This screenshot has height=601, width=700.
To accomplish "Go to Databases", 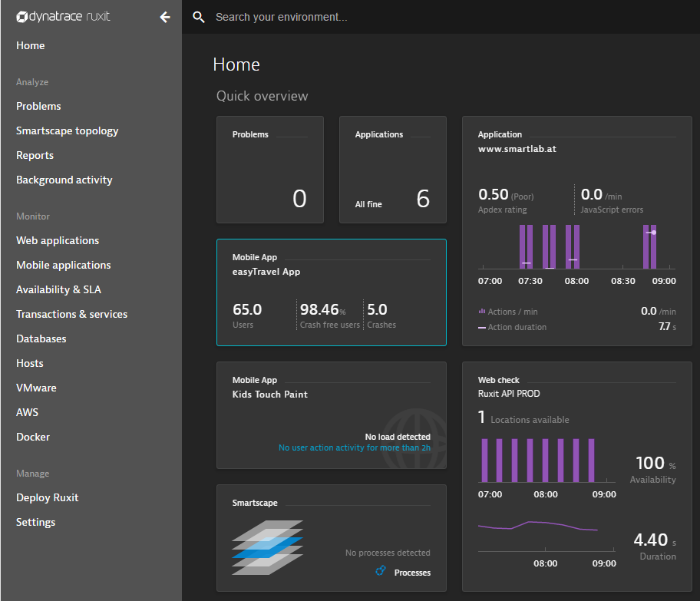I will pyautogui.click(x=41, y=338).
